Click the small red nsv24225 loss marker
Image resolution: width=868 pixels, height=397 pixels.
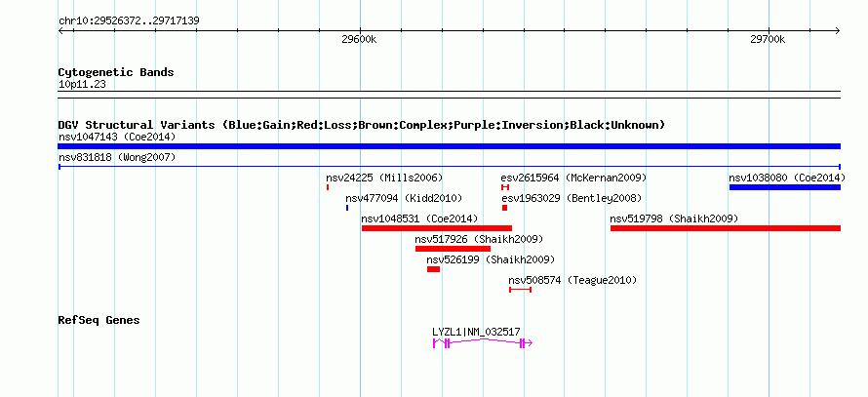coord(328,187)
